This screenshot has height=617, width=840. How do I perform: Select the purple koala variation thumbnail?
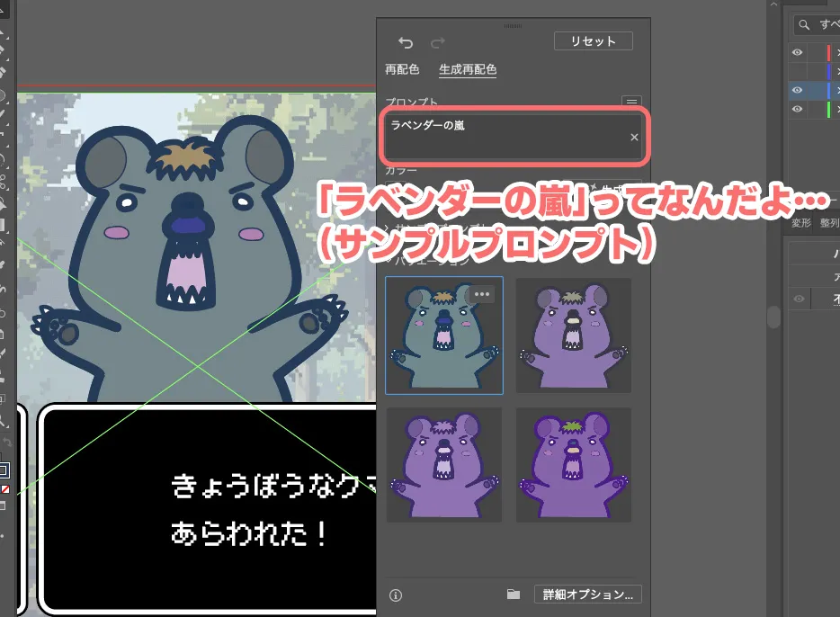click(573, 335)
